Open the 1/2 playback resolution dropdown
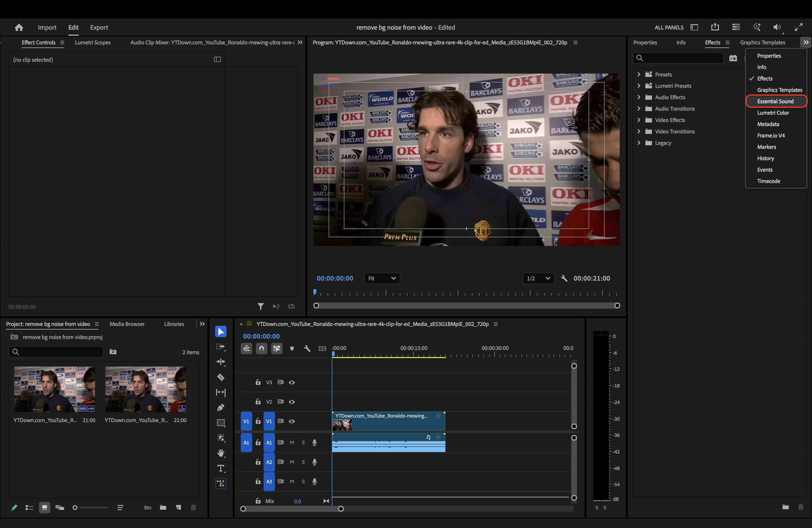 (x=538, y=278)
